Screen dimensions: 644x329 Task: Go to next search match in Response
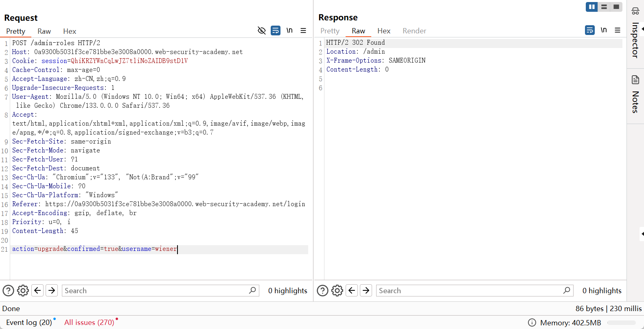pyautogui.click(x=366, y=290)
